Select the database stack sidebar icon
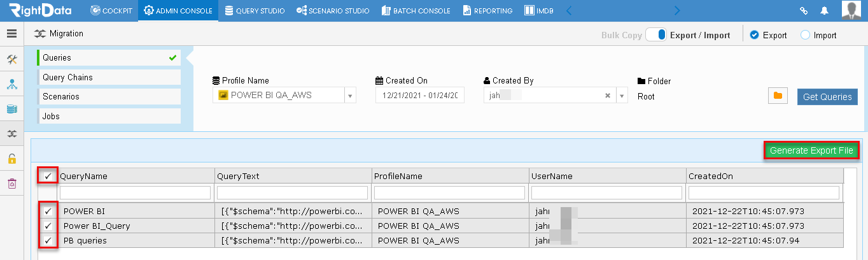868x260 pixels. pos(11,109)
